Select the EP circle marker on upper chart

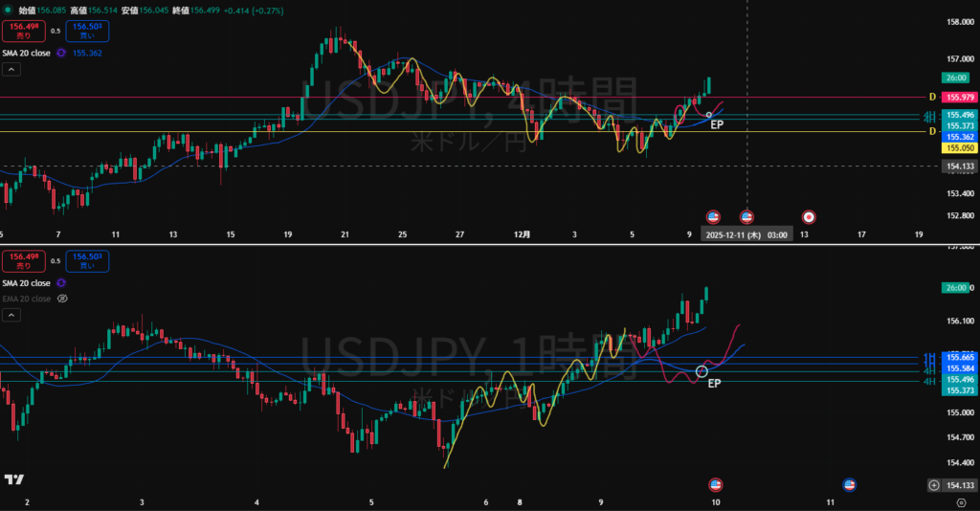click(x=708, y=115)
